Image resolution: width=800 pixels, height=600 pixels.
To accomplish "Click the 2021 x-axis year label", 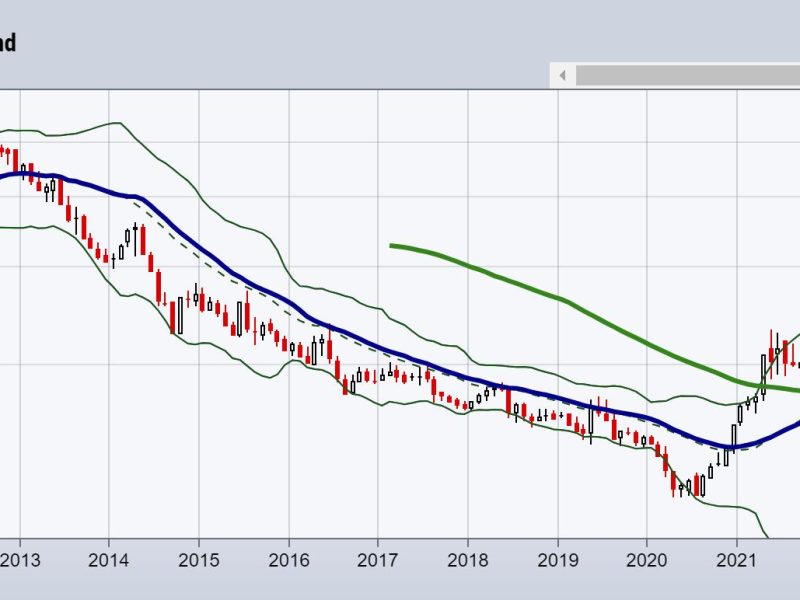I will coord(736,559).
